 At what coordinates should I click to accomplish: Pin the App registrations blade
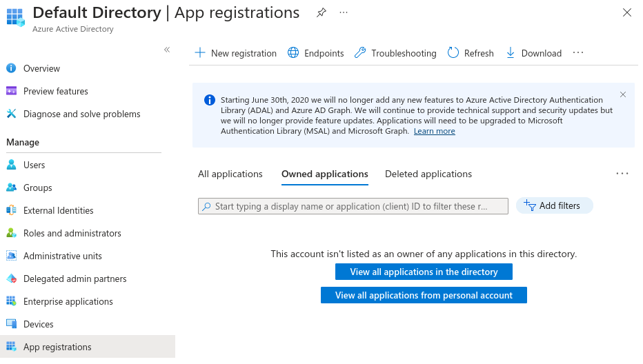click(321, 12)
